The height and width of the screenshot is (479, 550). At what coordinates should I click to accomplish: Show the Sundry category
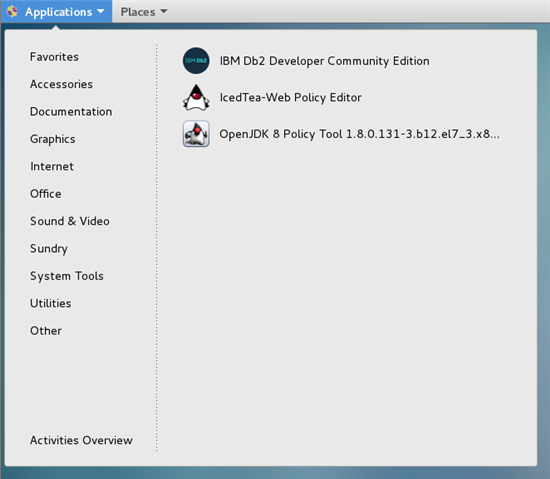point(49,249)
